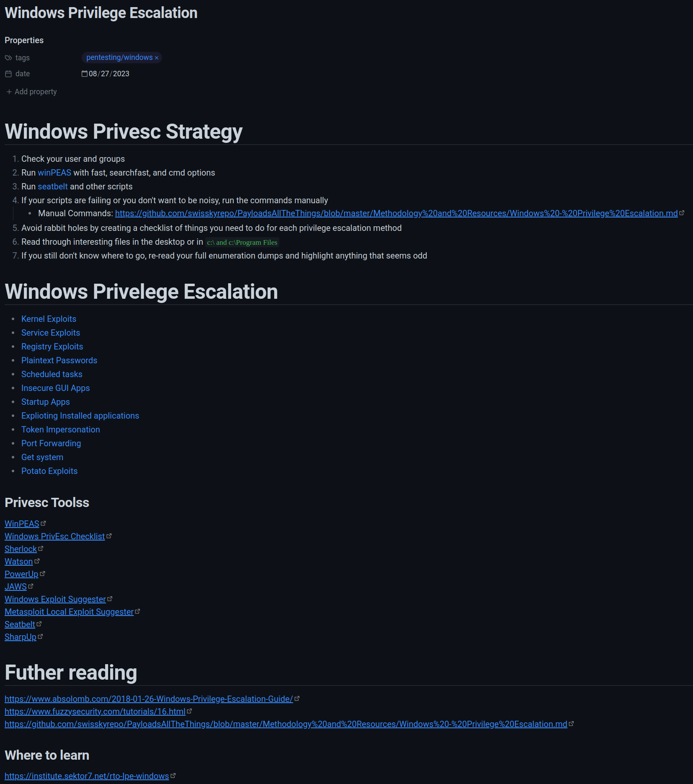The width and height of the screenshot is (693, 784).
Task: Open the calendar picker in date field
Action: [85, 74]
